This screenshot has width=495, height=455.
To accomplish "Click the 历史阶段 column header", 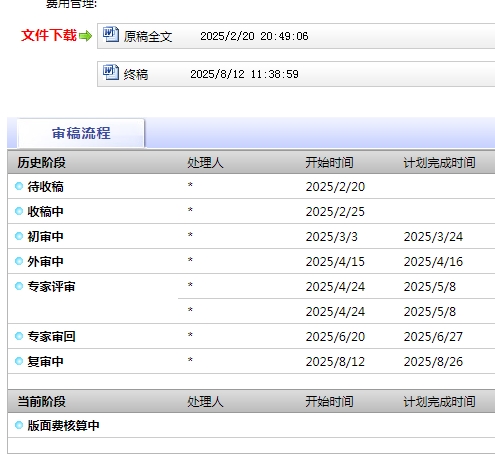I will pyautogui.click(x=42, y=163).
